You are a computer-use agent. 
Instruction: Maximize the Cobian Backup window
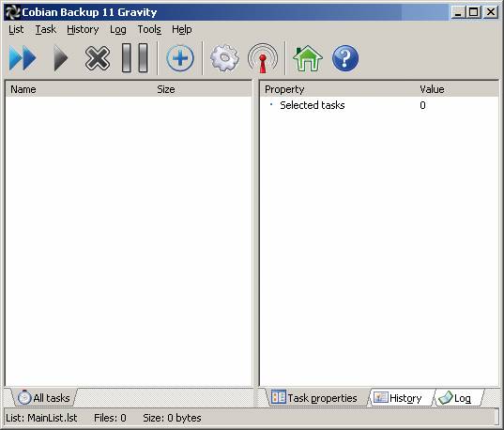pos(473,12)
